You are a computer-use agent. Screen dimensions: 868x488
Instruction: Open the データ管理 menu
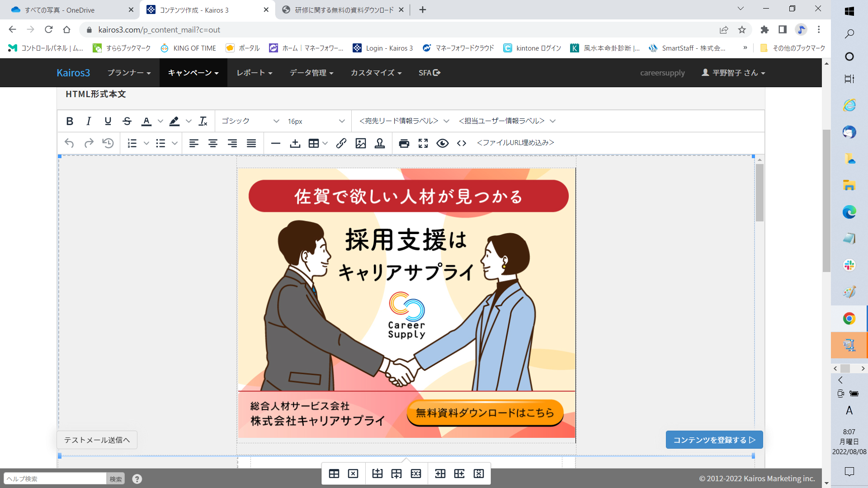click(311, 73)
